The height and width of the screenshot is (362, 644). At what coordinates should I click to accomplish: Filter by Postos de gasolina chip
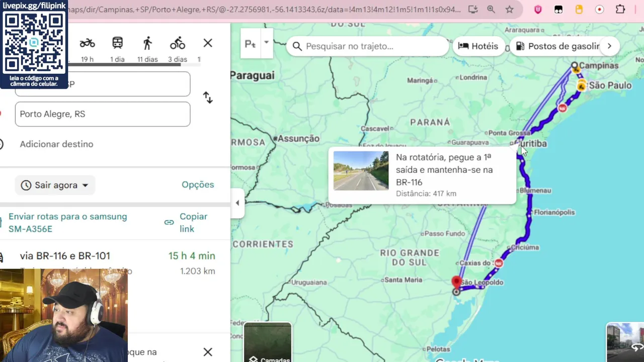pyautogui.click(x=557, y=46)
